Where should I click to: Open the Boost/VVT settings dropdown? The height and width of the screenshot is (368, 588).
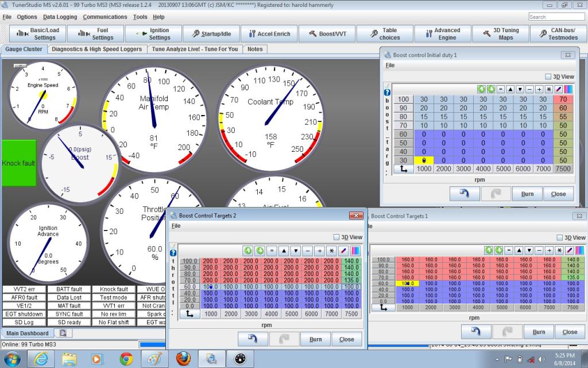[328, 34]
